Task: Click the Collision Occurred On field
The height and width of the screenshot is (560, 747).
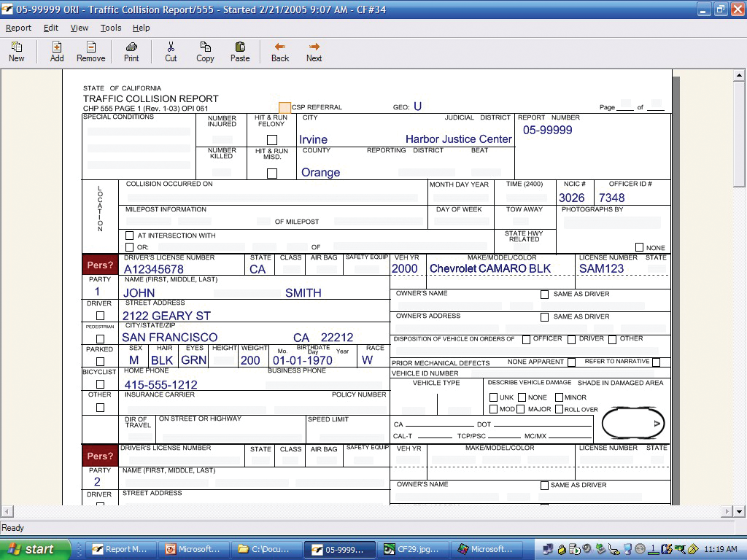Action: (x=274, y=197)
